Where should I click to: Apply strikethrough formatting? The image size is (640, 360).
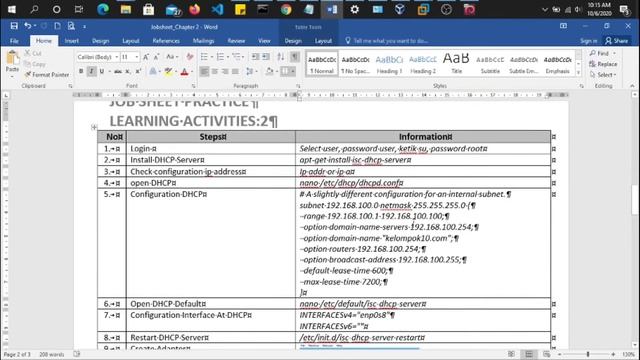118,71
